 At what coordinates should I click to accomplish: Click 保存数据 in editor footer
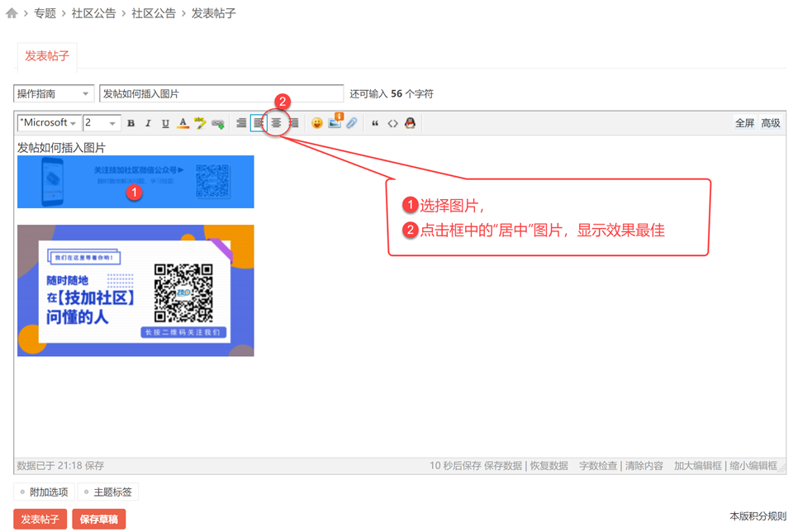[503, 466]
